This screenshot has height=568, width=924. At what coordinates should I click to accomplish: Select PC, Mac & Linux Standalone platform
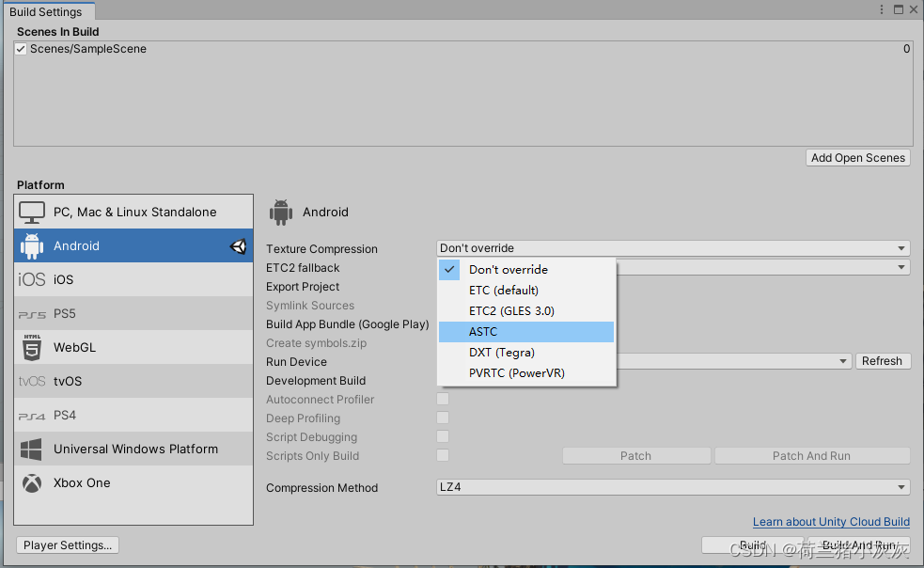click(x=133, y=213)
